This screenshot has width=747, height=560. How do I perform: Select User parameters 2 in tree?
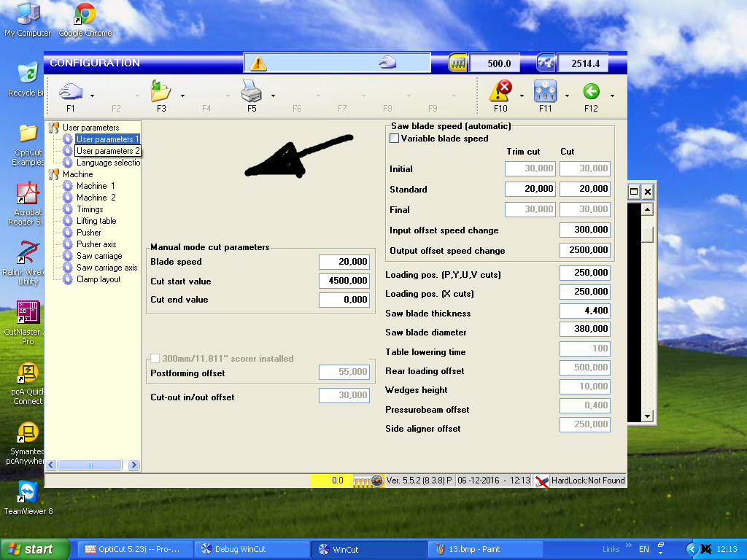[x=108, y=151]
